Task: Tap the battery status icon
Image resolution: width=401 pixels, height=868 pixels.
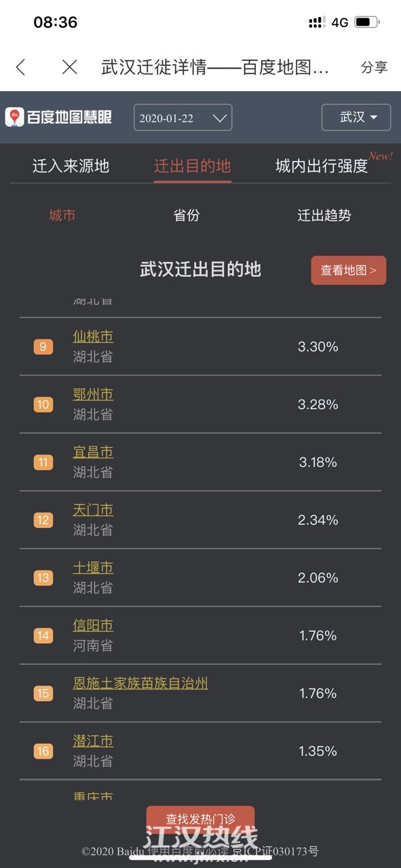Action: pyautogui.click(x=367, y=22)
